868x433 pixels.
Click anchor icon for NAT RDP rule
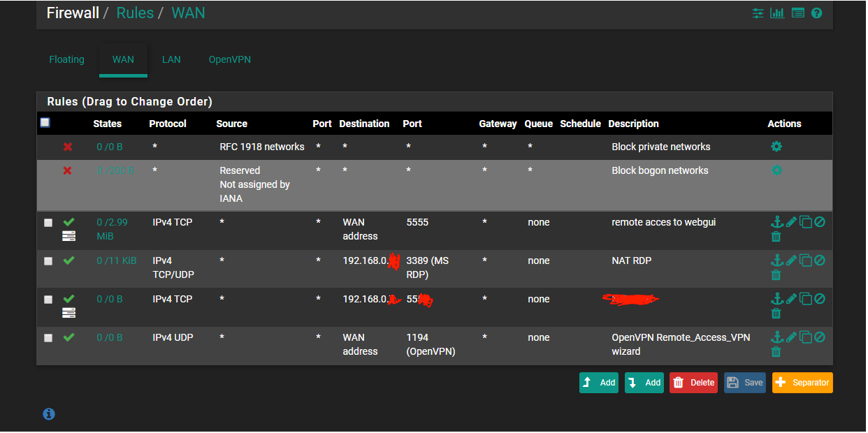(x=776, y=260)
